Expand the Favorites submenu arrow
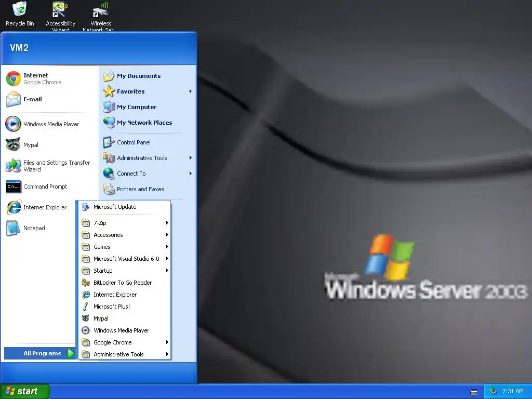Image resolution: width=532 pixels, height=399 pixels. click(x=190, y=91)
